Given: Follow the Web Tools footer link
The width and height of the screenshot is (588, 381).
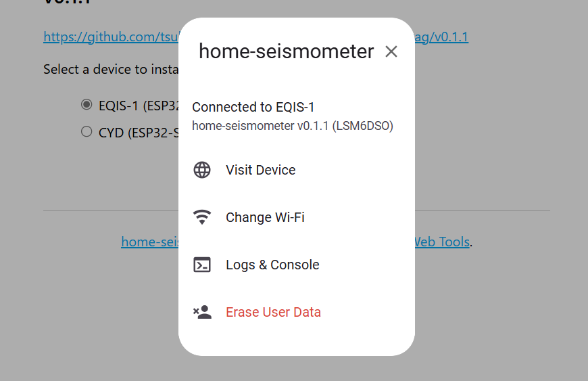Looking at the screenshot, I should pyautogui.click(x=441, y=242).
